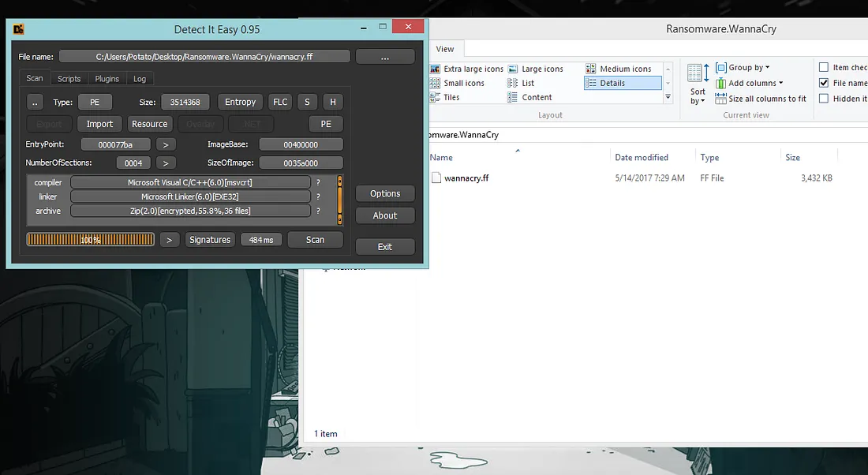This screenshot has width=868, height=475.
Task: Select Medium icons layout
Action: pos(619,69)
